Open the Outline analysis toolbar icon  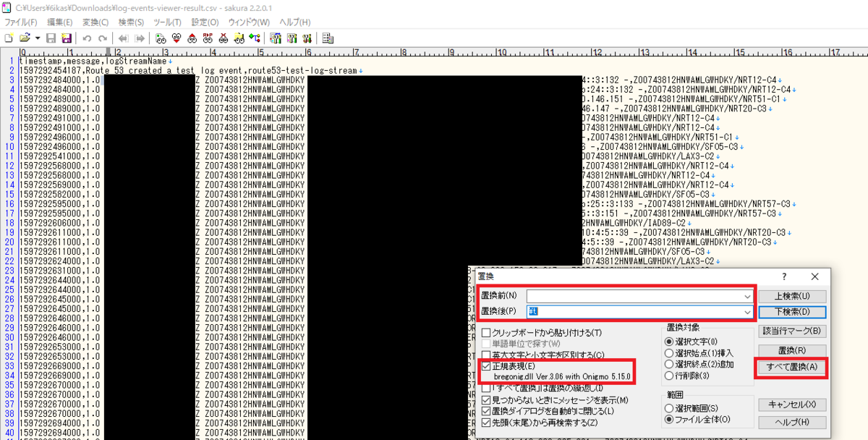(328, 38)
